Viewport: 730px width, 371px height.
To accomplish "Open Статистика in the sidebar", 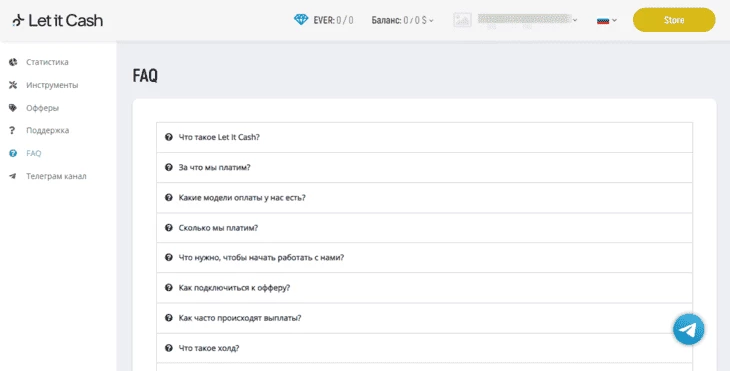I will coord(47,62).
